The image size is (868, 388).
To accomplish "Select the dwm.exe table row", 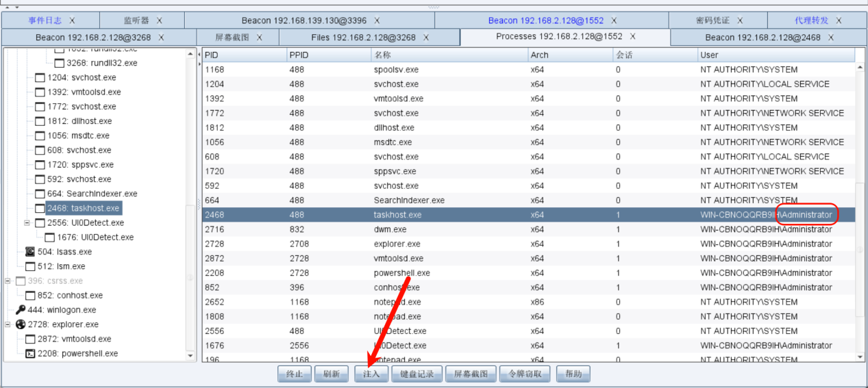I will click(x=529, y=229).
